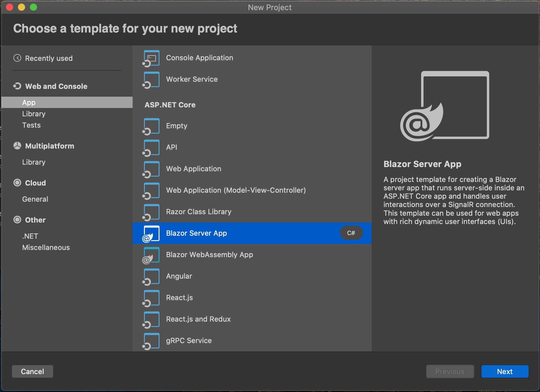Click the Empty template icon
Image resolution: width=540 pixels, height=392 pixels.
(x=151, y=126)
